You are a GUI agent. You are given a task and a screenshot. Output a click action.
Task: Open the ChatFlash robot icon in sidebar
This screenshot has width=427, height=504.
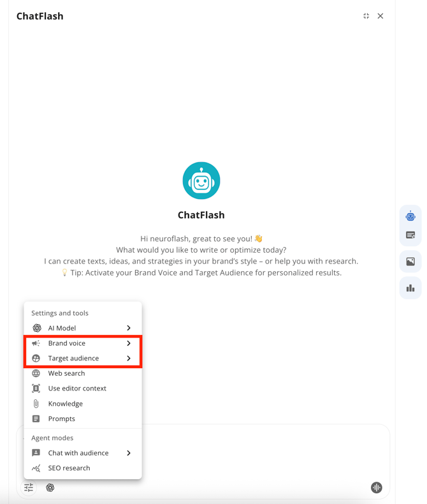coord(410,216)
